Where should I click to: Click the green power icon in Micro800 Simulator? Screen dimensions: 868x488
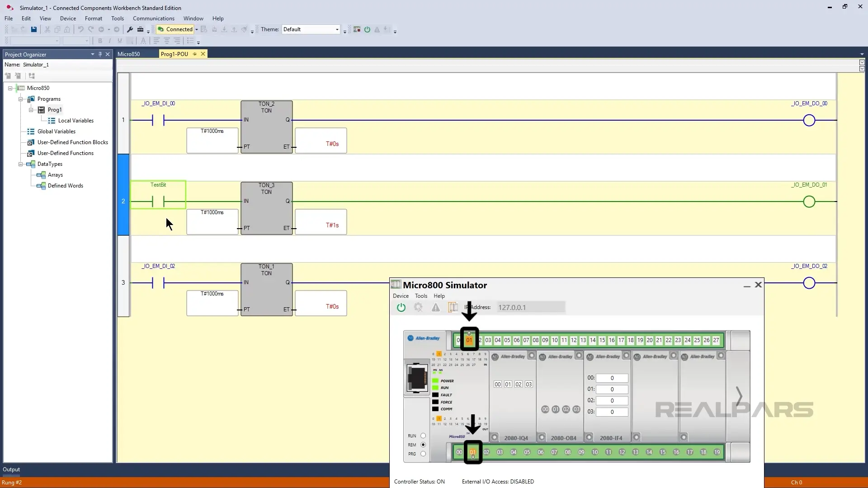click(x=401, y=307)
